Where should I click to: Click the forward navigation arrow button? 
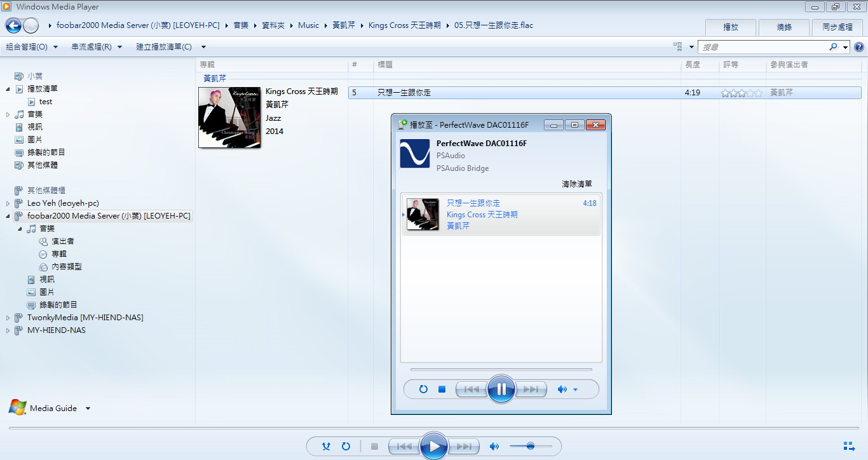(31, 25)
